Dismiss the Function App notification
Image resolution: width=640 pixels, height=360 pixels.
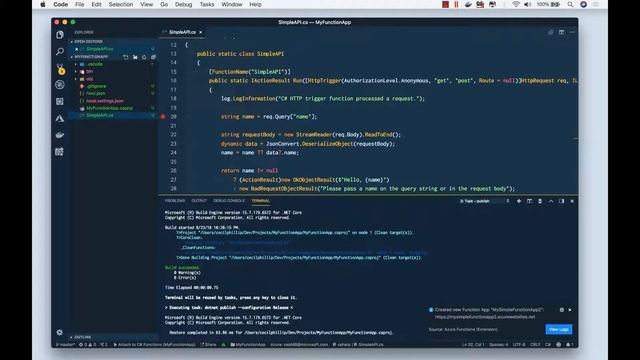pyautogui.click(x=570, y=310)
